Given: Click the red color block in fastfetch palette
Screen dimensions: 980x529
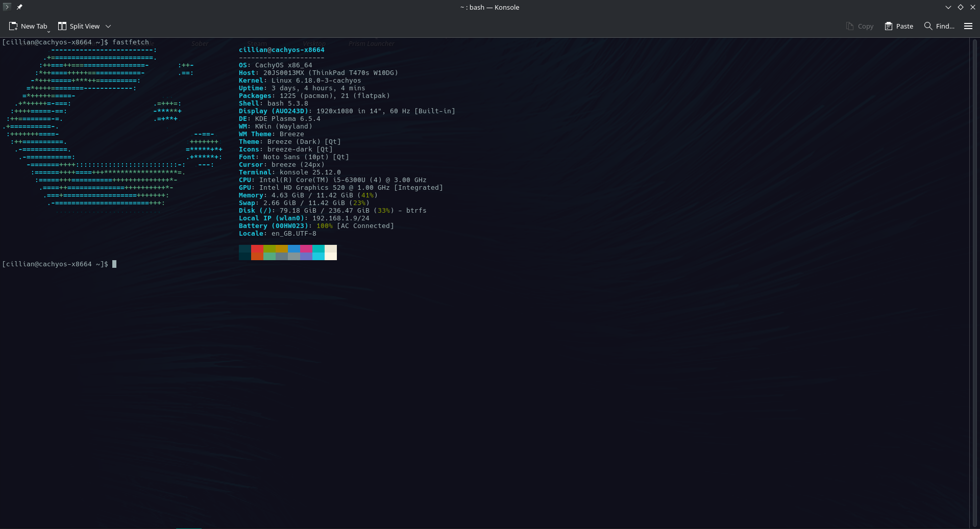Looking at the screenshot, I should [257, 249].
